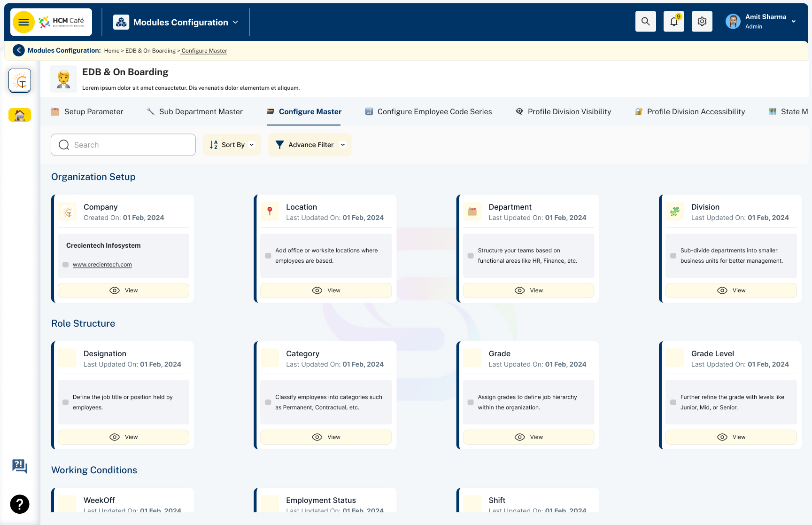
Task: Open the www.crecientech.com link
Action: [102, 265]
